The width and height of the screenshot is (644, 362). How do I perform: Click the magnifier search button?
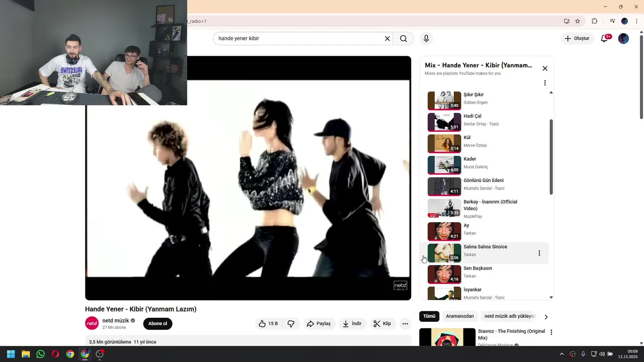point(404,39)
